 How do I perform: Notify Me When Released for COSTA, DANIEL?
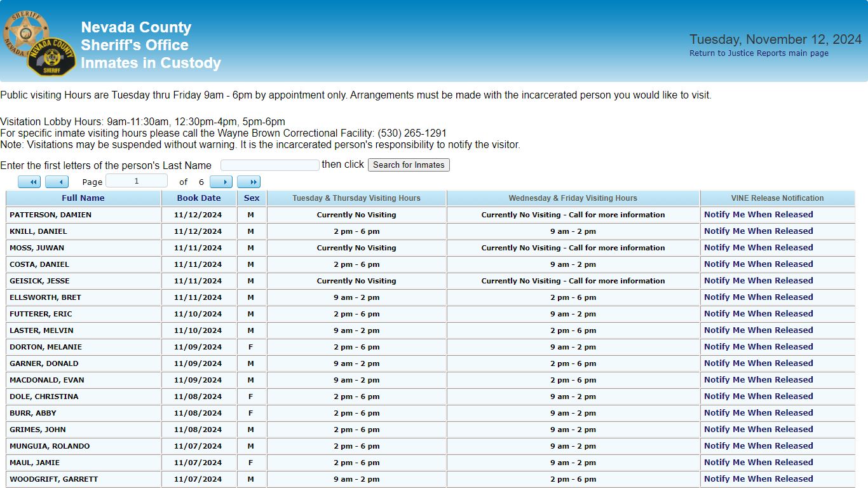tap(758, 264)
